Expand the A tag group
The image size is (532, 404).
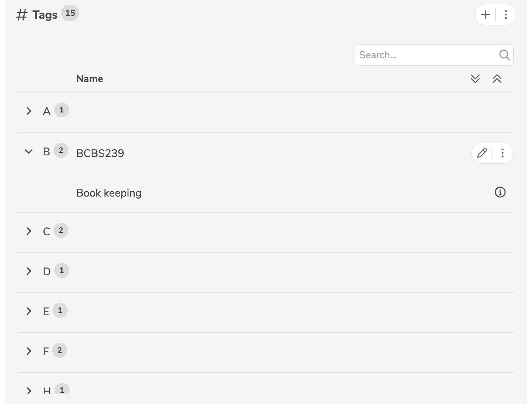pos(29,111)
